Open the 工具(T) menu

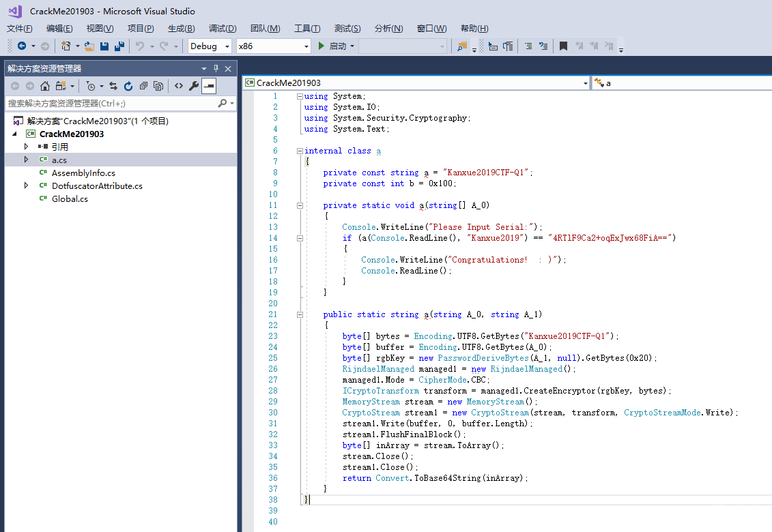pyautogui.click(x=307, y=28)
